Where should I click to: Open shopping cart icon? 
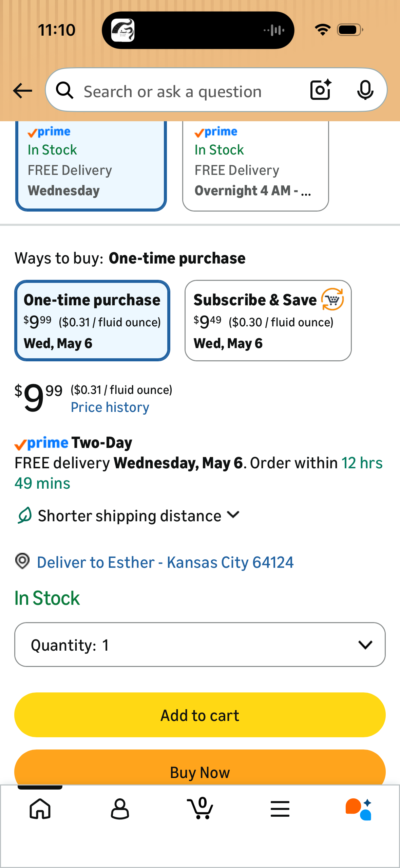200,808
